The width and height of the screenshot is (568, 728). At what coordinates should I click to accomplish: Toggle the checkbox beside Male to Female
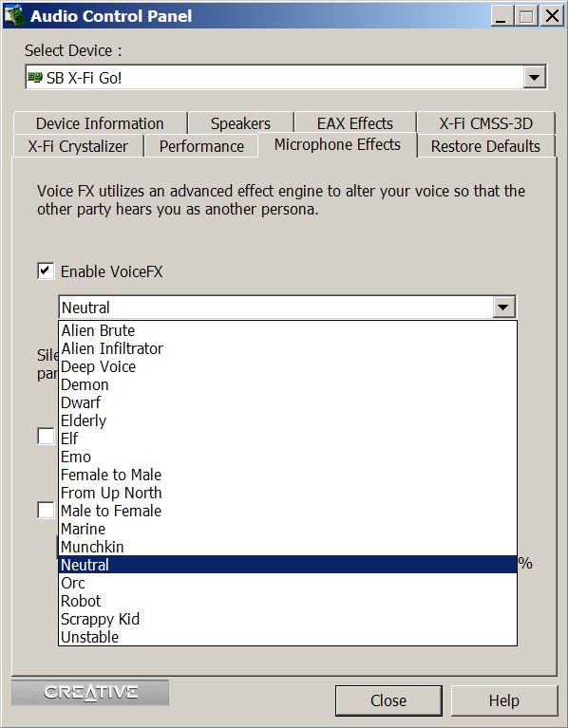[x=46, y=510]
